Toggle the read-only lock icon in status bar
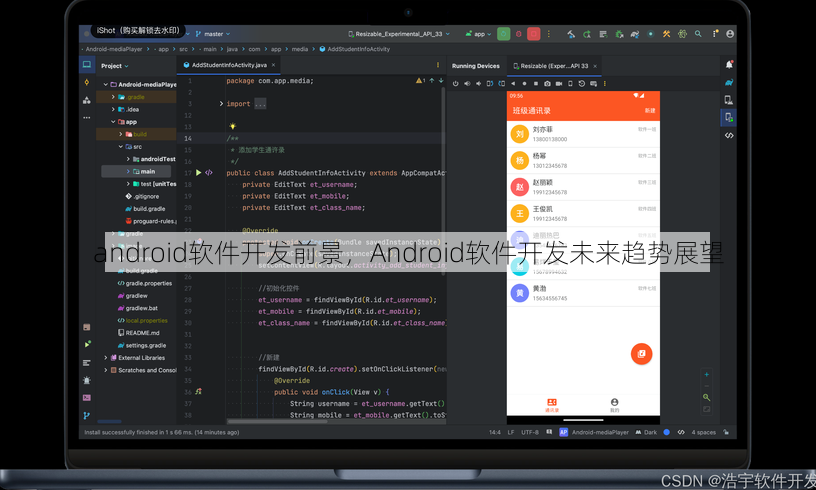The width and height of the screenshot is (816, 490). (x=726, y=432)
